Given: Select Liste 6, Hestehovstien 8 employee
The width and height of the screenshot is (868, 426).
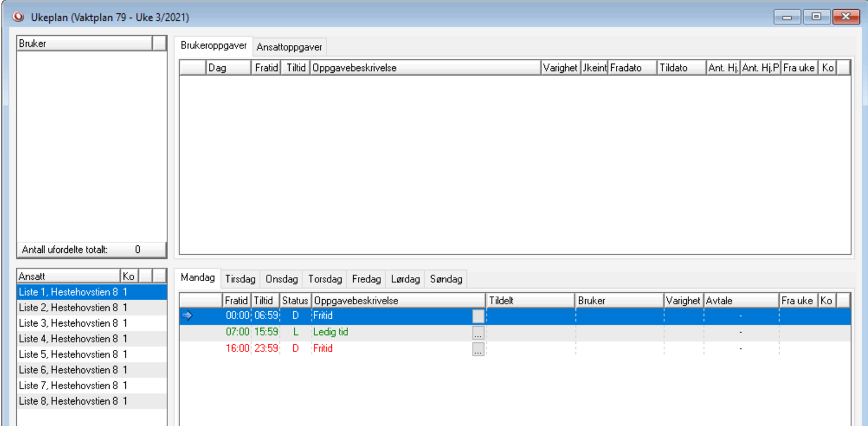Looking at the screenshot, I should click(x=92, y=370).
